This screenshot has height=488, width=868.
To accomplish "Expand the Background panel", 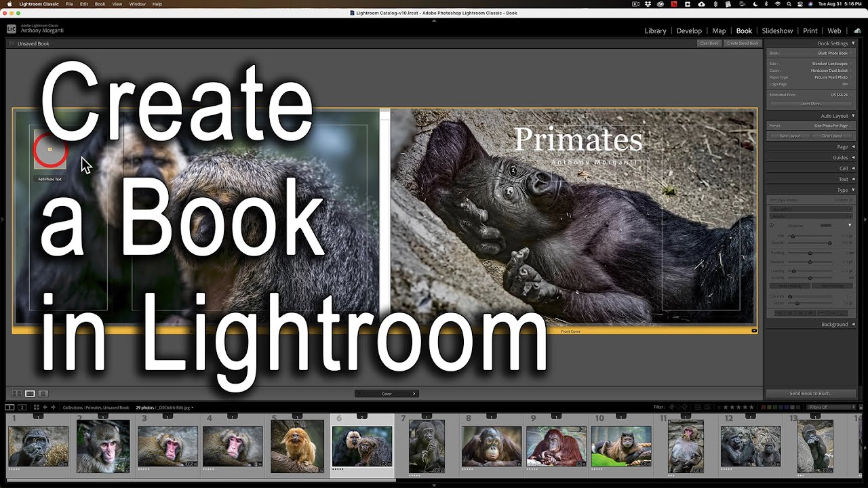I will tap(853, 325).
